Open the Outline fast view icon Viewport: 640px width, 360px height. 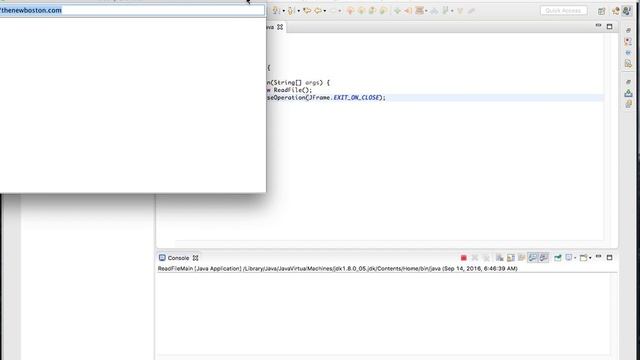pos(629,53)
